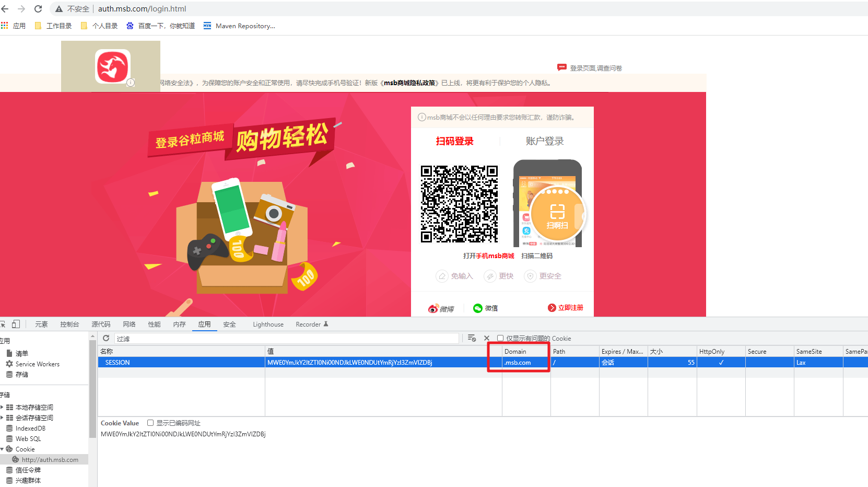Switch to 账户登录 tab
The image size is (868, 487).
(x=545, y=141)
